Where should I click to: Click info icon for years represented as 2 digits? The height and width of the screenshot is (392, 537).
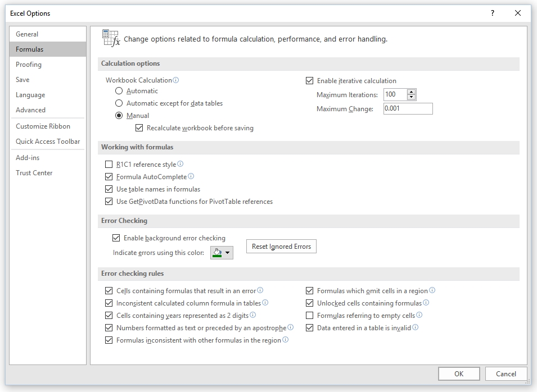pyautogui.click(x=253, y=315)
